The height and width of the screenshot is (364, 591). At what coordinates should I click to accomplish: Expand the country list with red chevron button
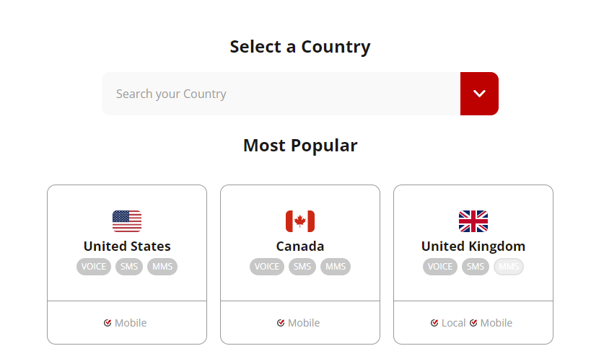[479, 94]
